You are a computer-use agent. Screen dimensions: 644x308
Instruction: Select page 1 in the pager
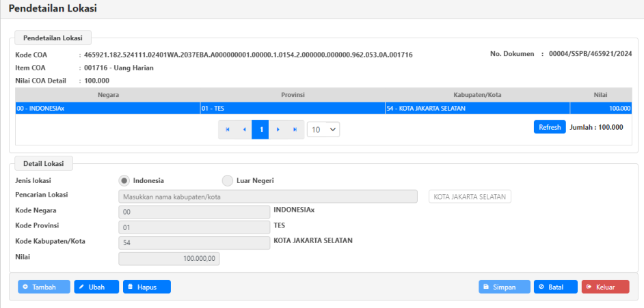click(x=260, y=129)
